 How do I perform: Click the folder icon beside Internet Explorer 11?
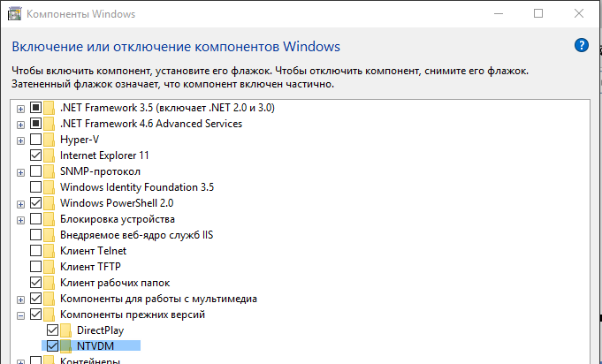click(x=50, y=155)
